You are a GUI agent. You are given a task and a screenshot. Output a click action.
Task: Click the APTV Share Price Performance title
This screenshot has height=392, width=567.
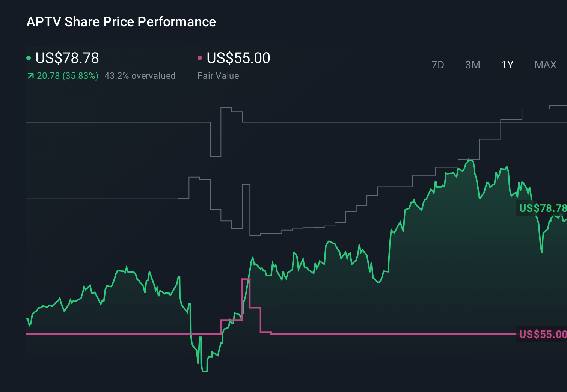121,21
